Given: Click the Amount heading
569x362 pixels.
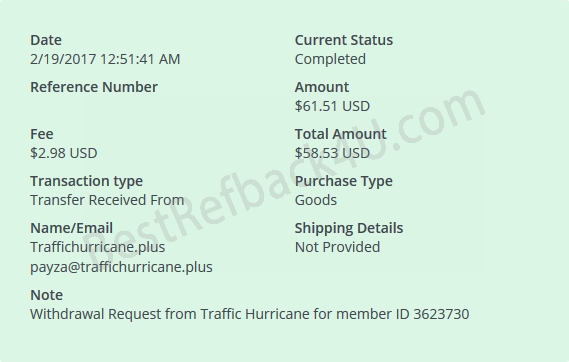Looking at the screenshot, I should click(x=322, y=87).
